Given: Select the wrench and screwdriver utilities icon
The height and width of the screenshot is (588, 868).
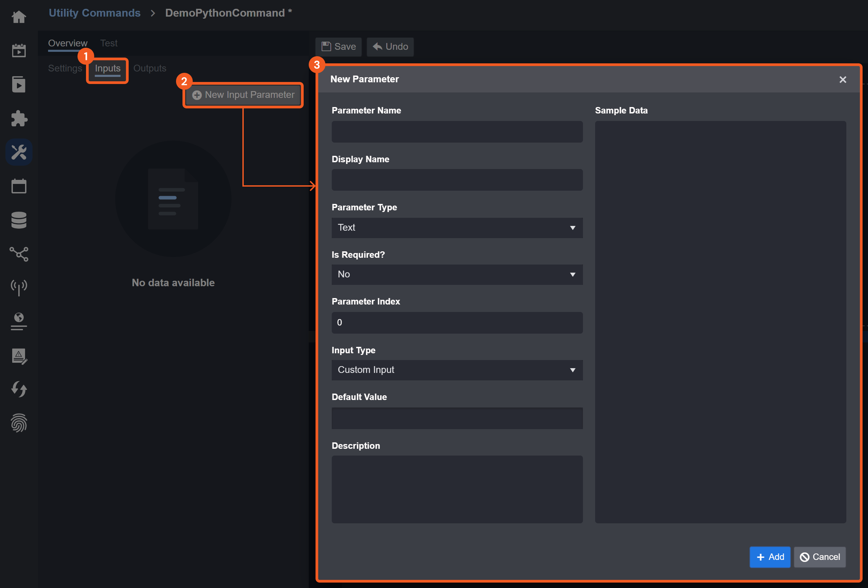Looking at the screenshot, I should tap(19, 152).
